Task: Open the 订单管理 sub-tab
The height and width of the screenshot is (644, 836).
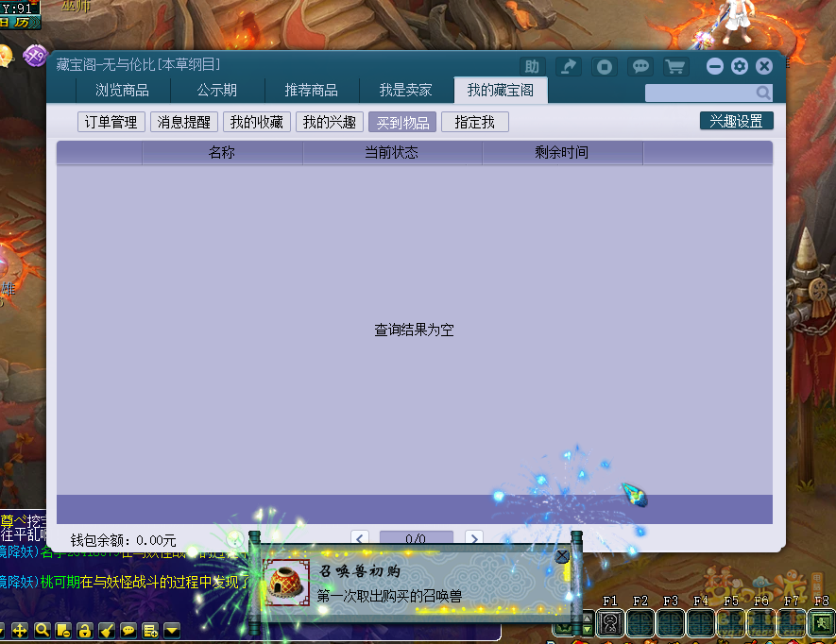Action: coord(111,122)
